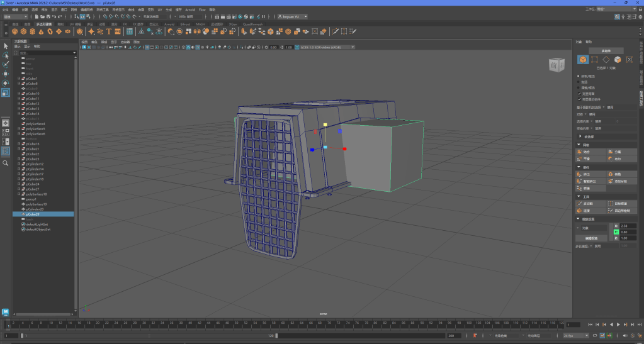The width and height of the screenshot is (644, 344).
Task: Click the polygon cube shelf icon
Action: tap(23, 31)
